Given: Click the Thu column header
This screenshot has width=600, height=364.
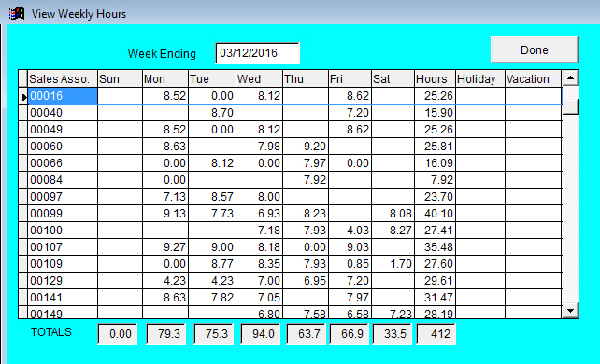Looking at the screenshot, I should pos(306,78).
